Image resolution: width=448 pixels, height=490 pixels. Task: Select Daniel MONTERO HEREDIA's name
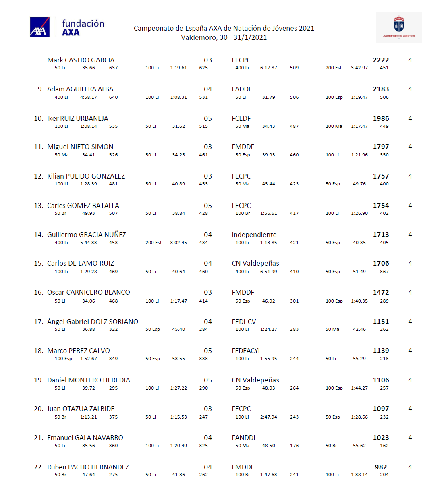pyautogui.click(x=89, y=380)
